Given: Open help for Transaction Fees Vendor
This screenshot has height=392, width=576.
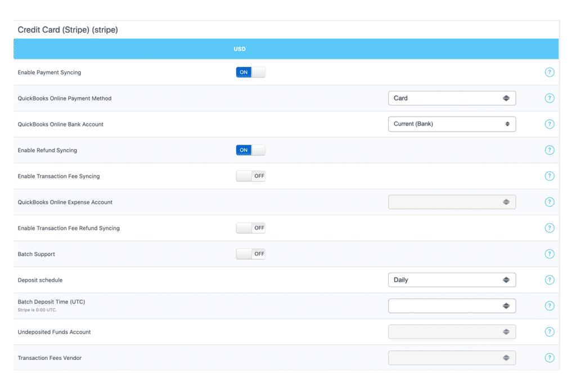Looking at the screenshot, I should (549, 358).
